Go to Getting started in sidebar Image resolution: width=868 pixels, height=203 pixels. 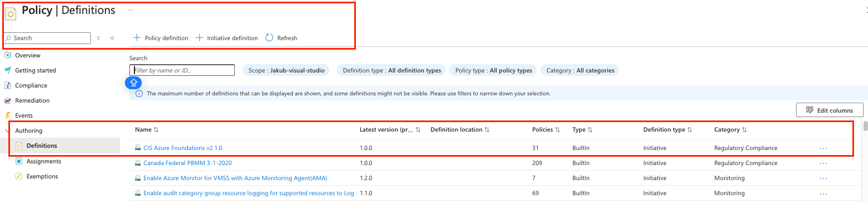click(36, 70)
